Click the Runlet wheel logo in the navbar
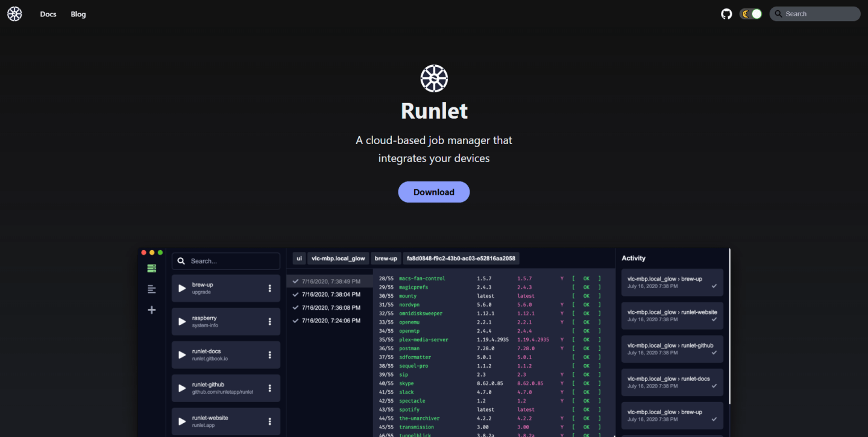Image resolution: width=868 pixels, height=437 pixels. tap(14, 13)
